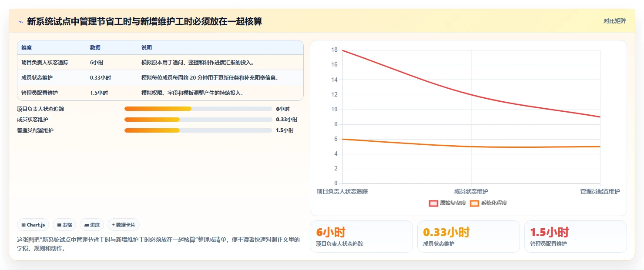This screenshot has width=644, height=270.
Task: Click the 成员状态维护 x-axis label
Action: (x=471, y=191)
